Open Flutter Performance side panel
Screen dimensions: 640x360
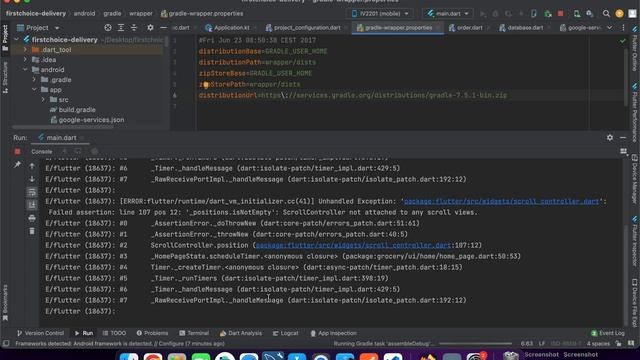(635, 112)
